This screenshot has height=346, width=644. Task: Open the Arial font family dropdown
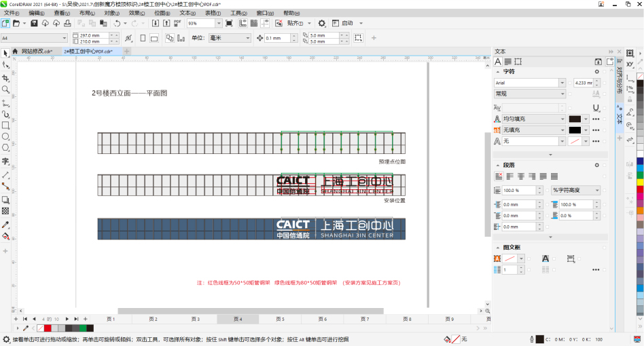point(562,83)
